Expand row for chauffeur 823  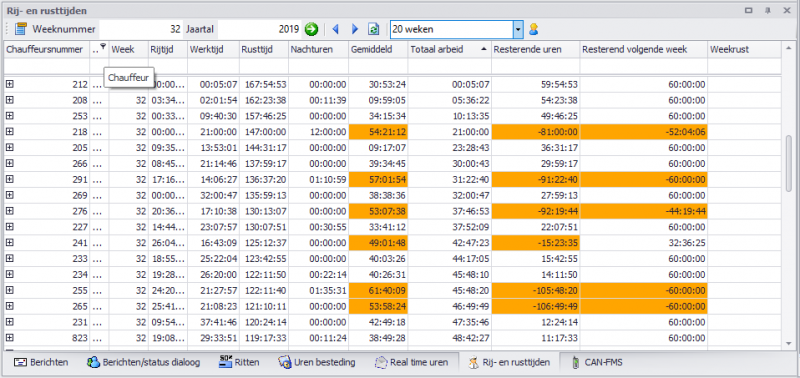tap(9, 337)
